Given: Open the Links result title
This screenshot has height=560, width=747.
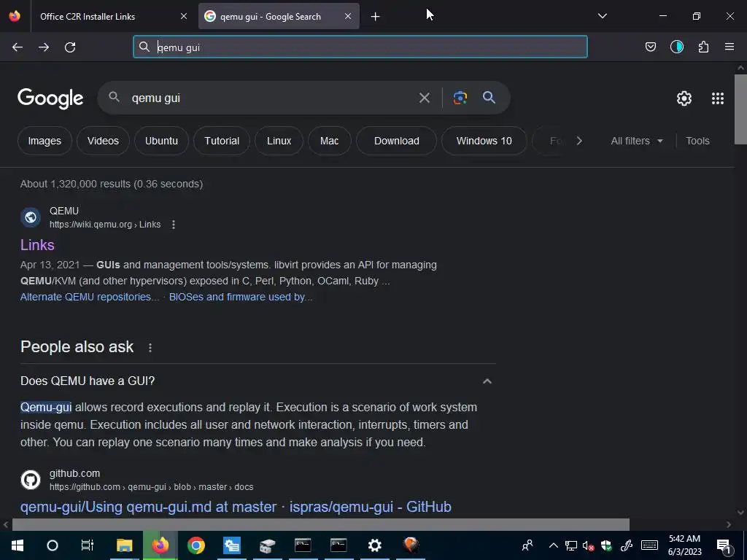Looking at the screenshot, I should pos(37,245).
